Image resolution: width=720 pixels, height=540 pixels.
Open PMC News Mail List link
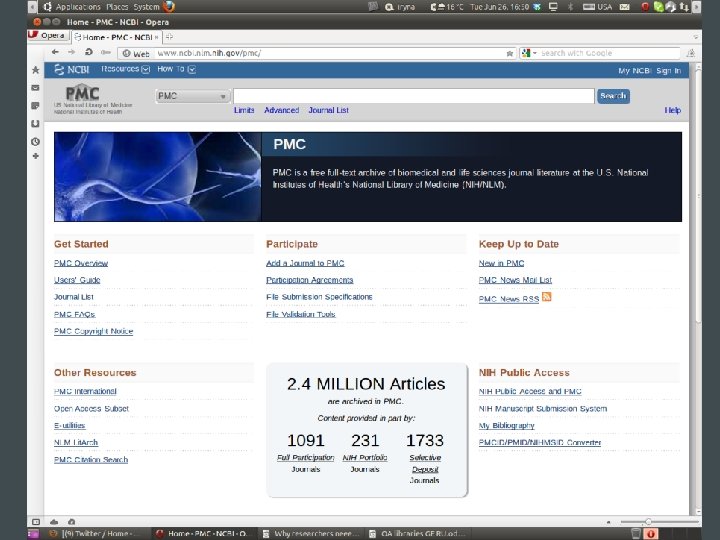[515, 280]
